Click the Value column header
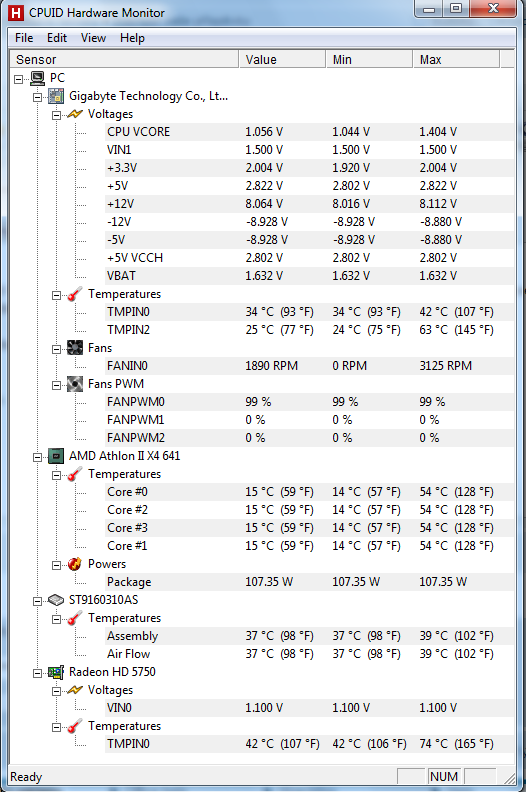 click(282, 59)
